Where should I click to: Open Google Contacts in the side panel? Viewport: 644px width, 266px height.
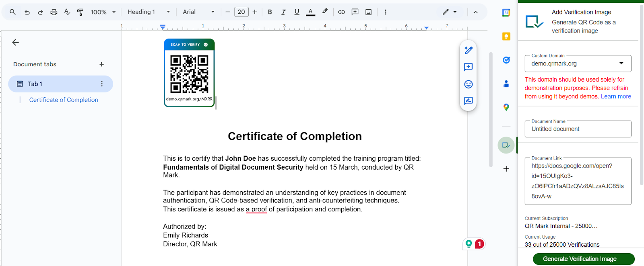(506, 84)
